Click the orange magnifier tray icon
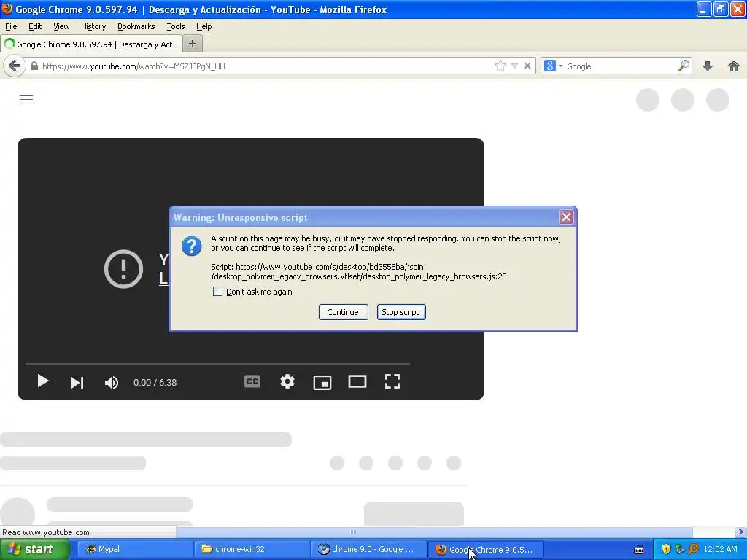The width and height of the screenshot is (747, 560). [693, 549]
